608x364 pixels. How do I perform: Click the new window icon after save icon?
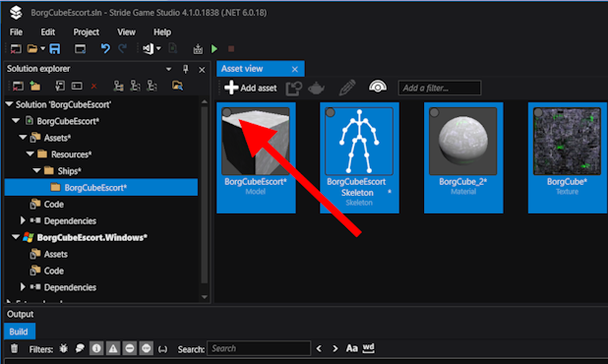81,49
